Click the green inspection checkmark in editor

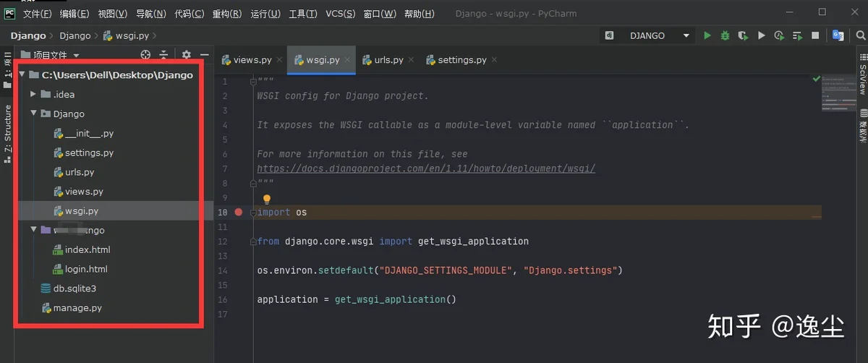tap(816, 78)
